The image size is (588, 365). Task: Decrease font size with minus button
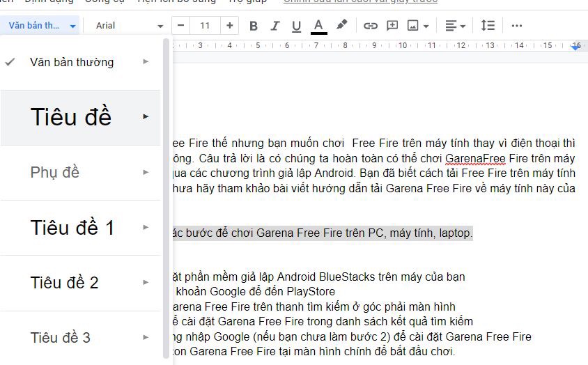[180, 26]
